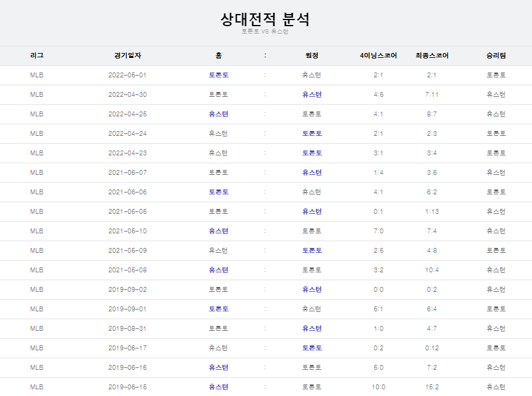This screenshot has height=396, width=532.
Task: Select the 2022-04-30 date cell
Action: point(128,95)
